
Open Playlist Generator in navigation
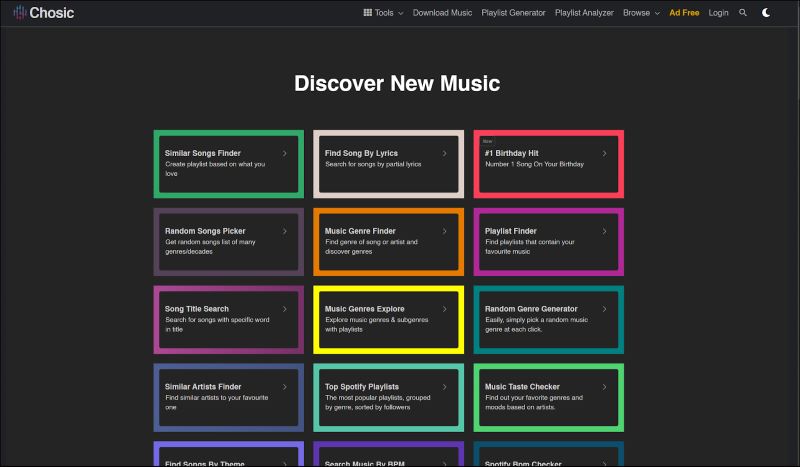click(x=513, y=13)
